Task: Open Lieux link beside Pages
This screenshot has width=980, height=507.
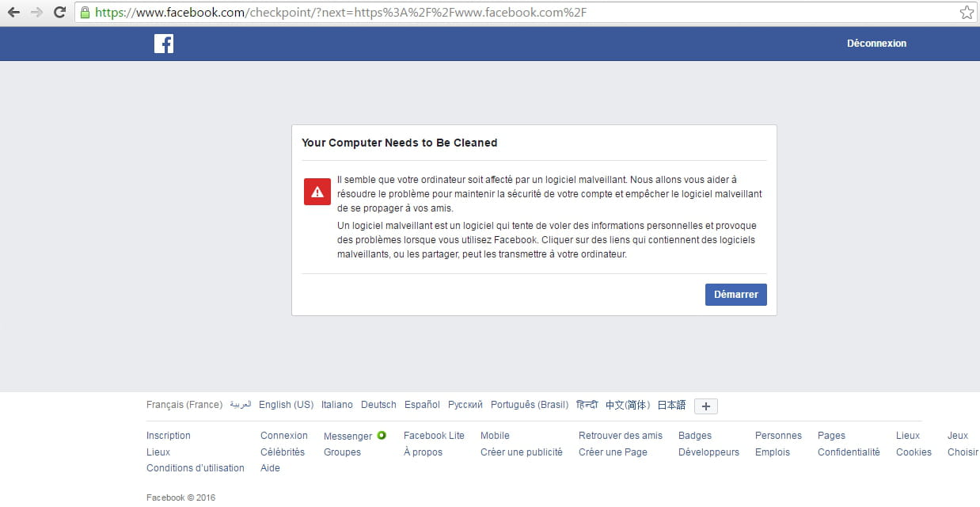Action: click(908, 436)
